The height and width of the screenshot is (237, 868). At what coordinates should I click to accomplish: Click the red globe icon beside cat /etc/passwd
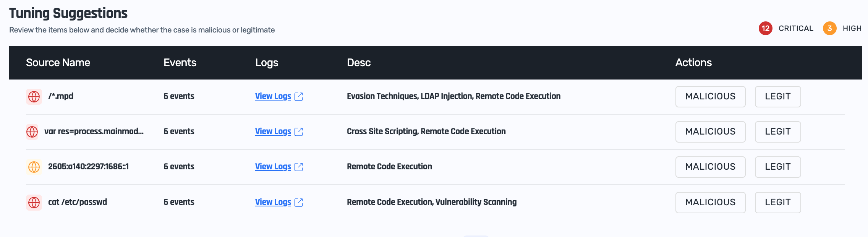coord(34,203)
